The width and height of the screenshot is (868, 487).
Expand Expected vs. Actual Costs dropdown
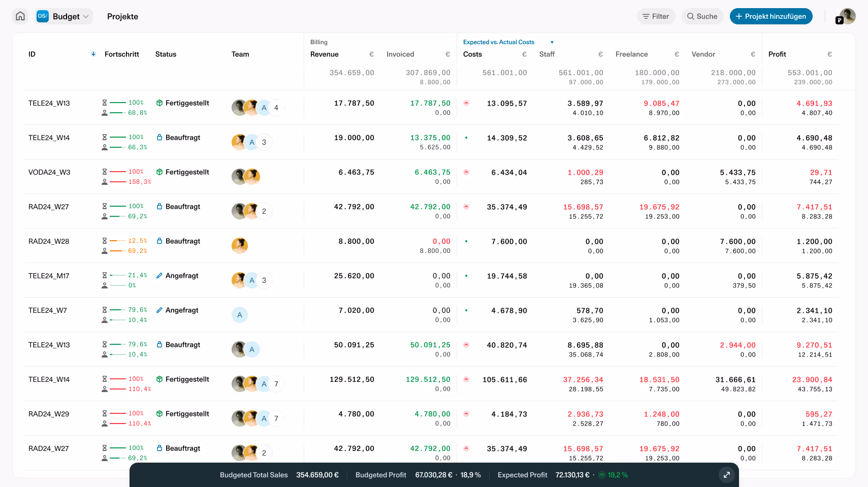552,42
